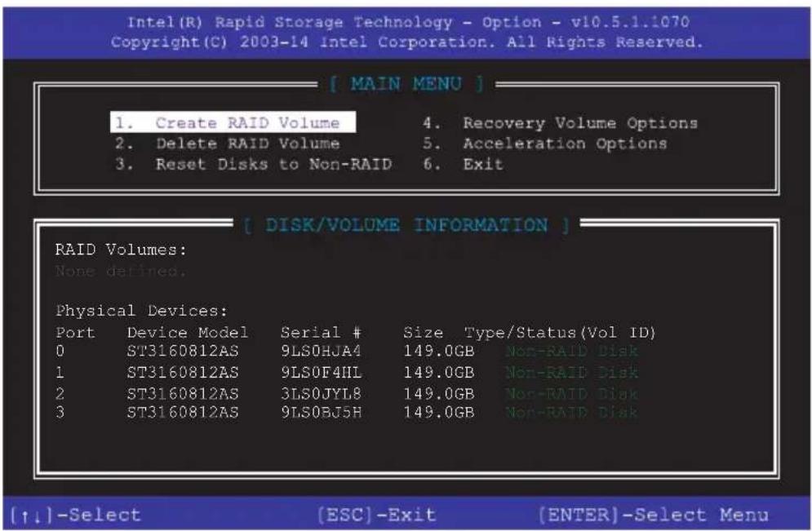Select the Create RAID Volume option
Viewport: 812px width, 531px height.
tap(233, 122)
